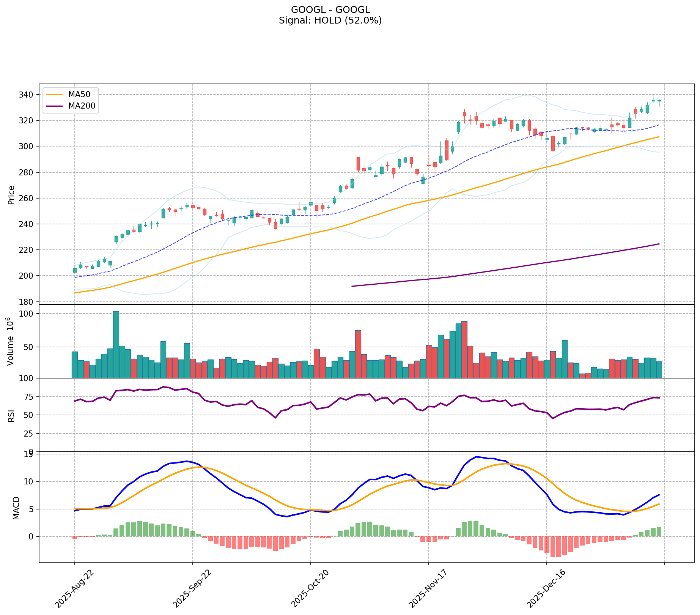Viewport: 700px width, 615px height.
Task: Click the MA200 legend label text
Action: coord(82,106)
